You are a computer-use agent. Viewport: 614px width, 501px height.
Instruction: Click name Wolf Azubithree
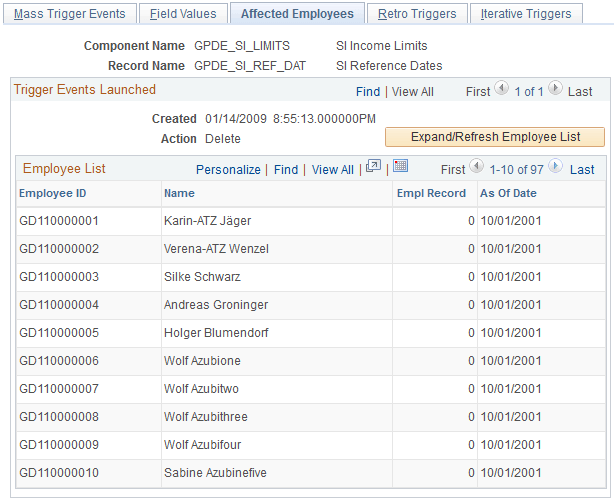tap(206, 417)
